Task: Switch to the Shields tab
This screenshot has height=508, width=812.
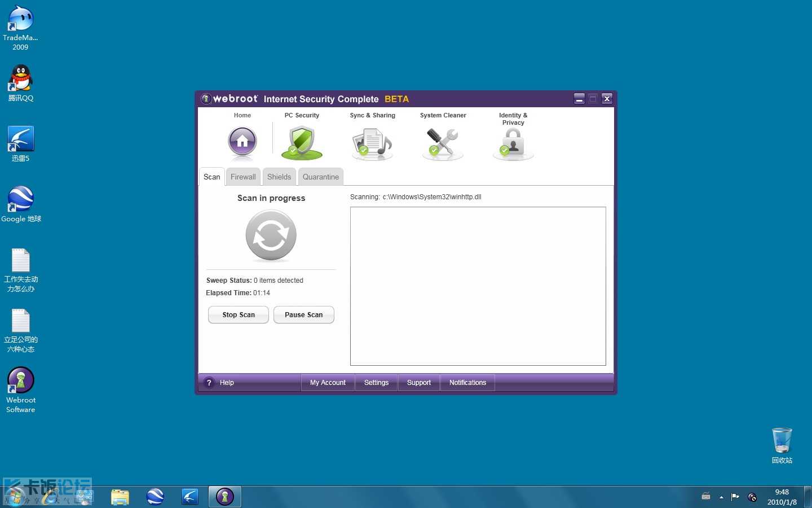Action: click(279, 177)
